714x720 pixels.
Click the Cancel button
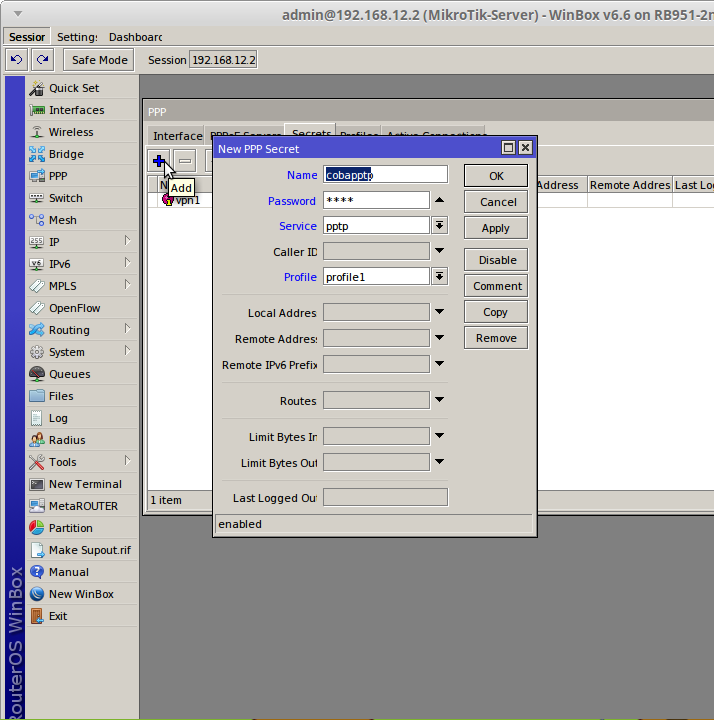tap(496, 202)
